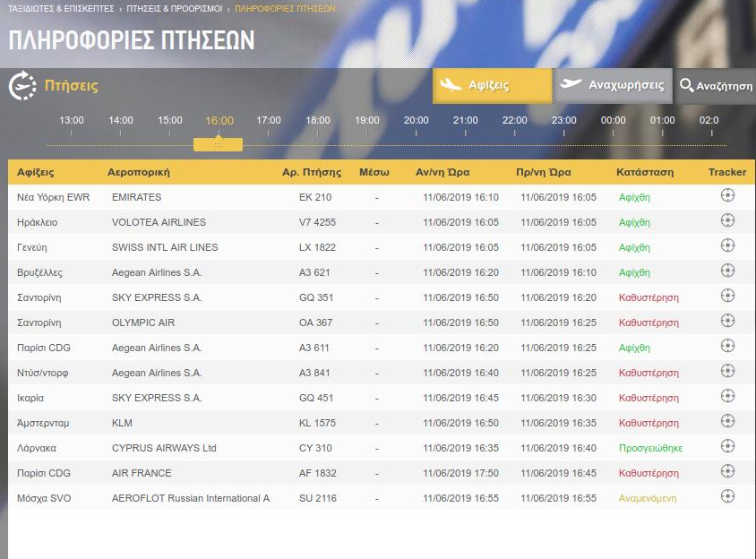Screen dimensions: 756x559
Task: Click the takeoff plane icon in Αναχωρήσεις tab
Action: tap(571, 84)
